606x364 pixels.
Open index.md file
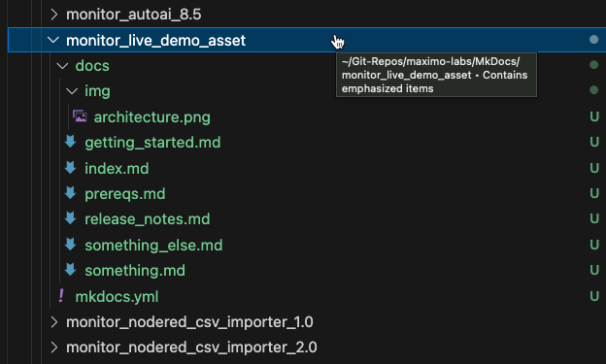(117, 169)
